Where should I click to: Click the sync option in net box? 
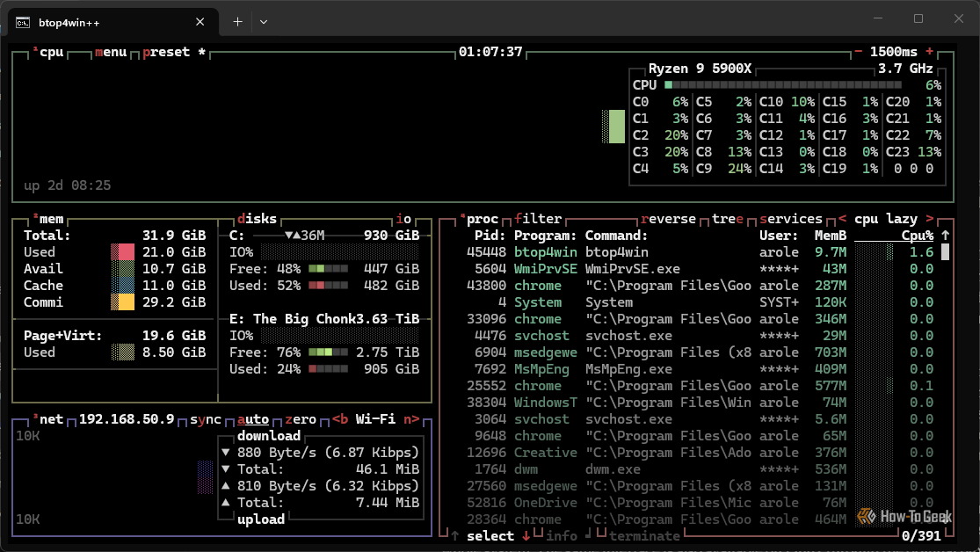[x=206, y=419]
